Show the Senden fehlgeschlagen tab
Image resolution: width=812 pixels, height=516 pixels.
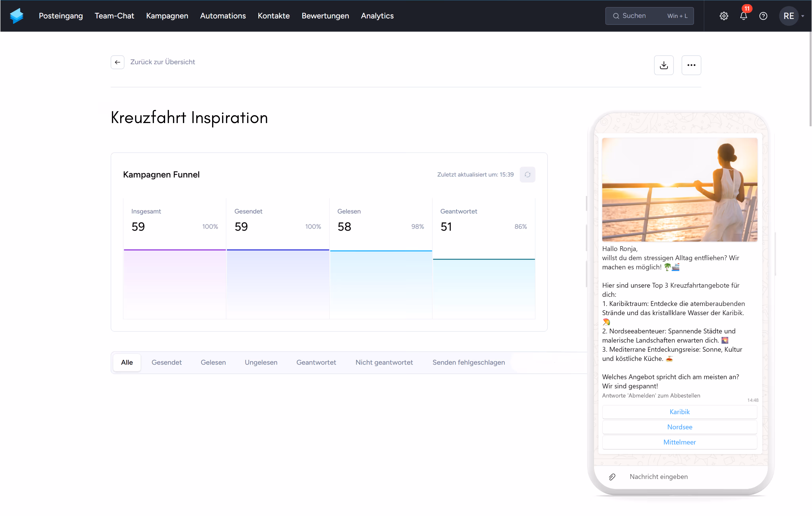[468, 362]
